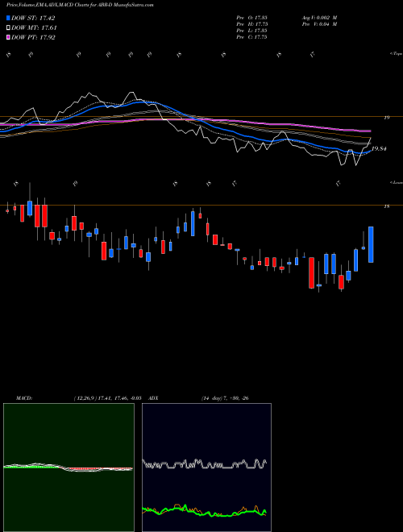Click the 'Pre O' previous open value
The image size is (403, 532).
251,18
